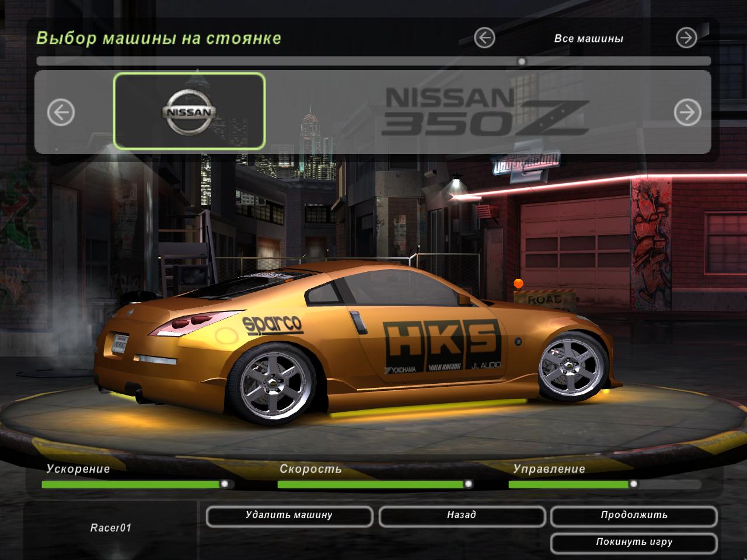Click Покинуть игру to quit
Image resolution: width=747 pixels, height=560 pixels.
[634, 542]
